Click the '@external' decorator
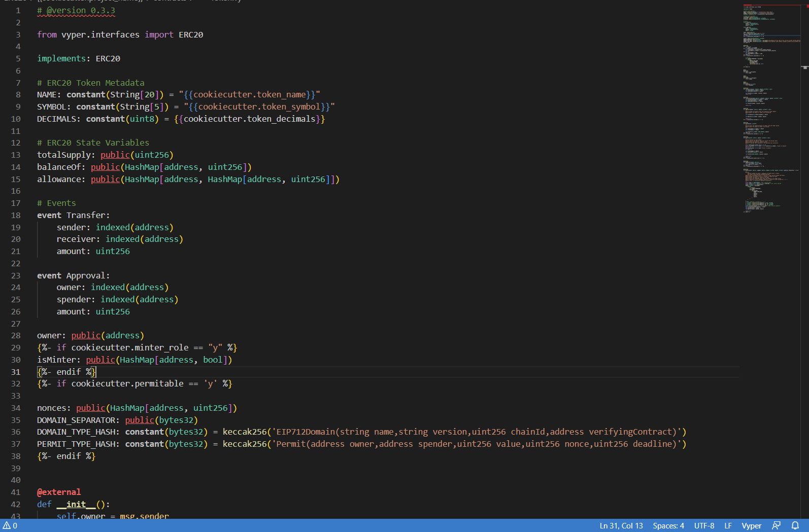The width and height of the screenshot is (809, 532). click(59, 492)
